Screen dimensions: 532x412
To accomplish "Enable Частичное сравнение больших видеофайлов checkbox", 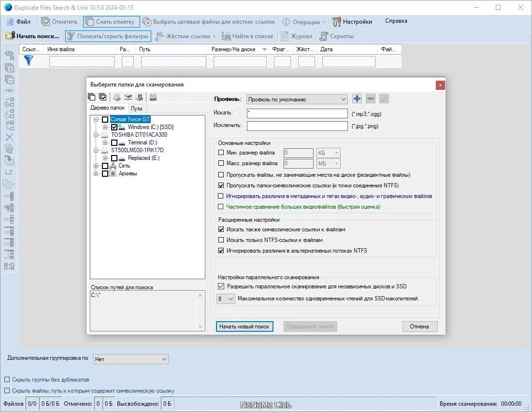I will click(x=221, y=207).
